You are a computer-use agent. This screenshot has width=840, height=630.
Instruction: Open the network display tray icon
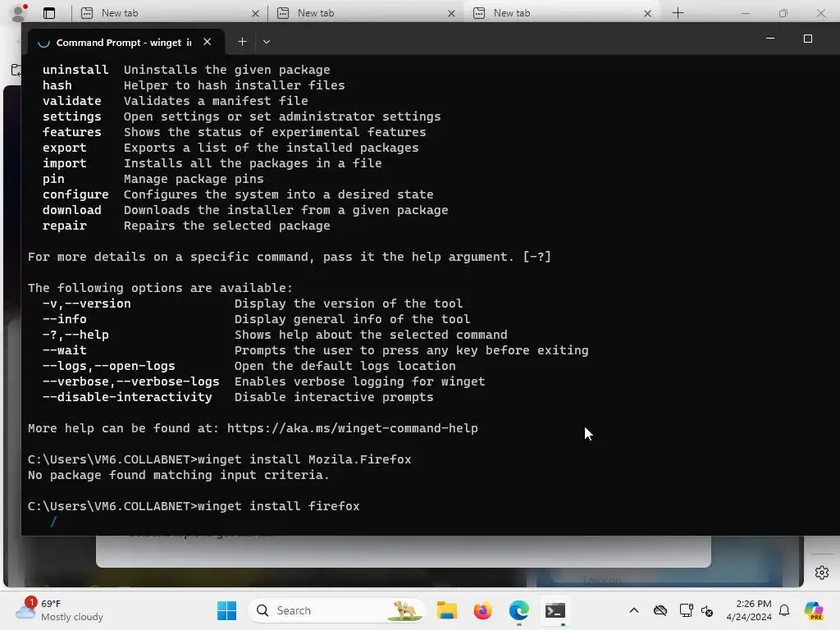point(686,610)
